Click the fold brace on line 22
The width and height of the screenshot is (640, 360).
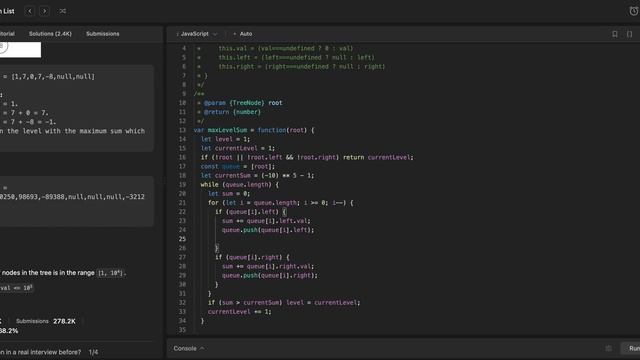[284, 212]
